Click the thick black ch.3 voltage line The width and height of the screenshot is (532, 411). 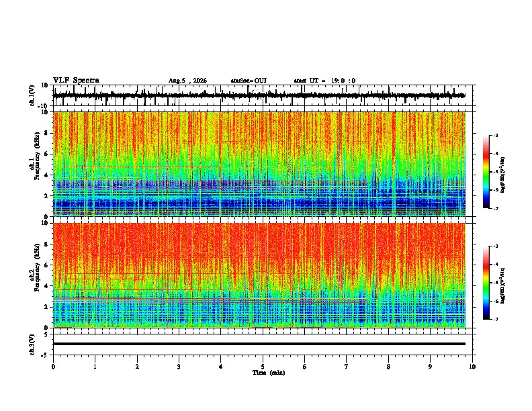click(259, 344)
